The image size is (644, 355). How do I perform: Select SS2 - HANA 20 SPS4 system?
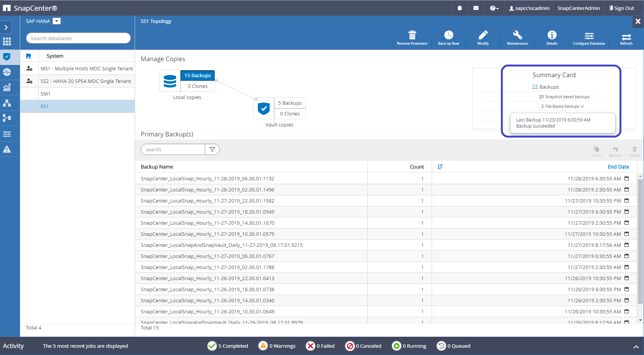86,81
